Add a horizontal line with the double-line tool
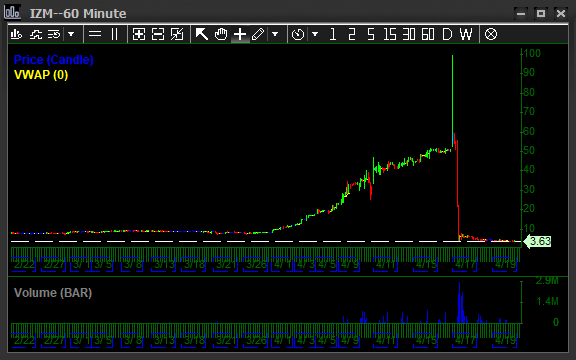This screenshot has height=360, width=576. tap(95, 35)
